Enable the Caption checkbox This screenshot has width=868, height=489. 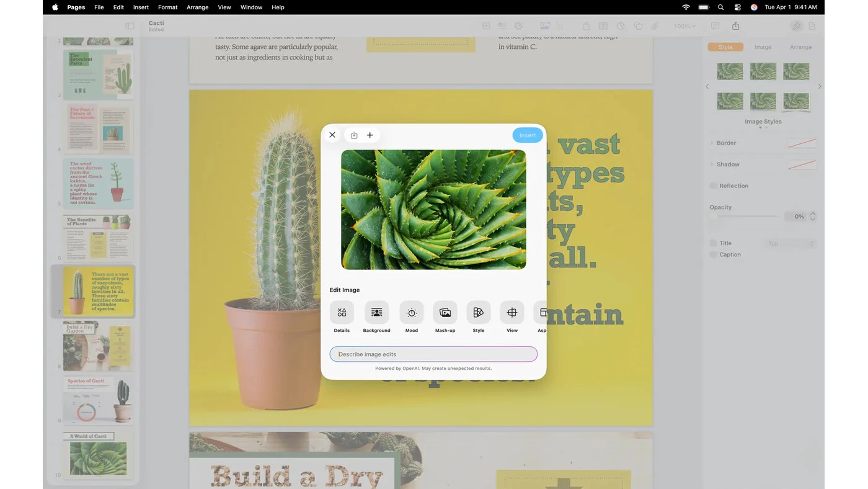point(713,254)
